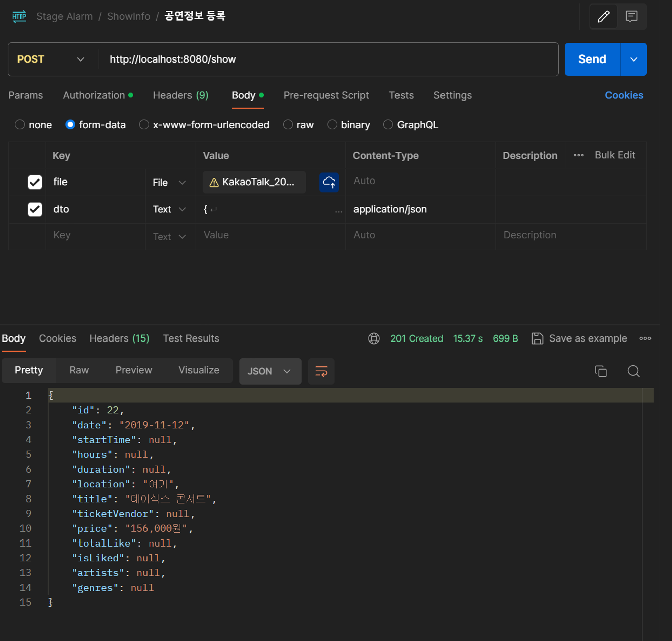Expand the Send button arrow dropdown
672x641 pixels.
tap(633, 59)
